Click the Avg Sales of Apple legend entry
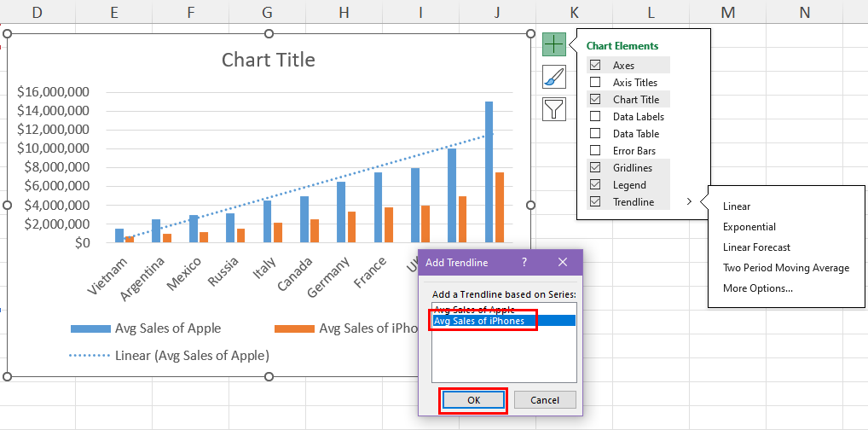 146,328
